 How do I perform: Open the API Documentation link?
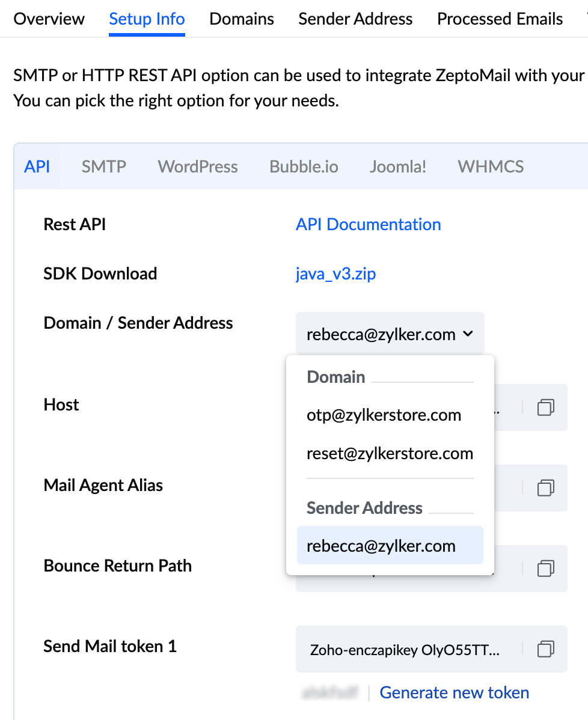369,225
